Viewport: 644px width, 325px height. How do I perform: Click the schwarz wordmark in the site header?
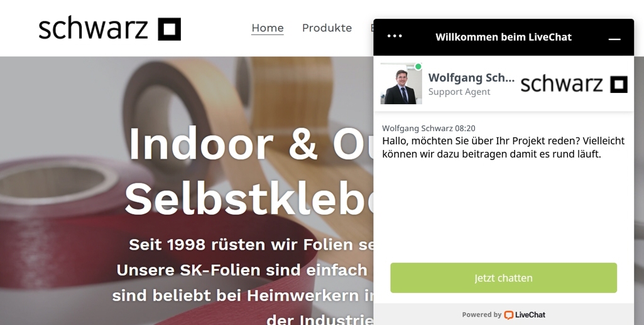click(93, 28)
